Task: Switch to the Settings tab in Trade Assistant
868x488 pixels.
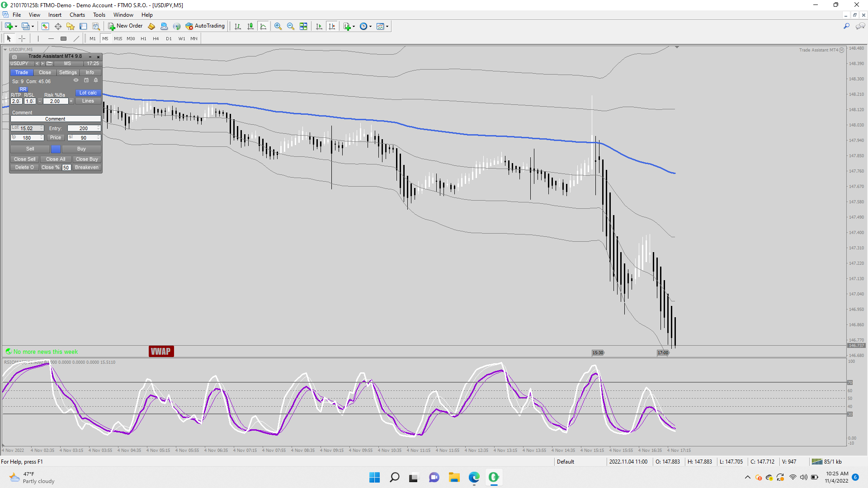Action: coord(68,72)
